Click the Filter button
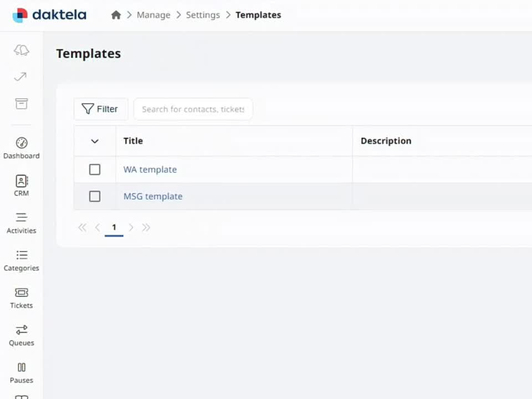Screen dimensions: 532x399 click(101, 109)
